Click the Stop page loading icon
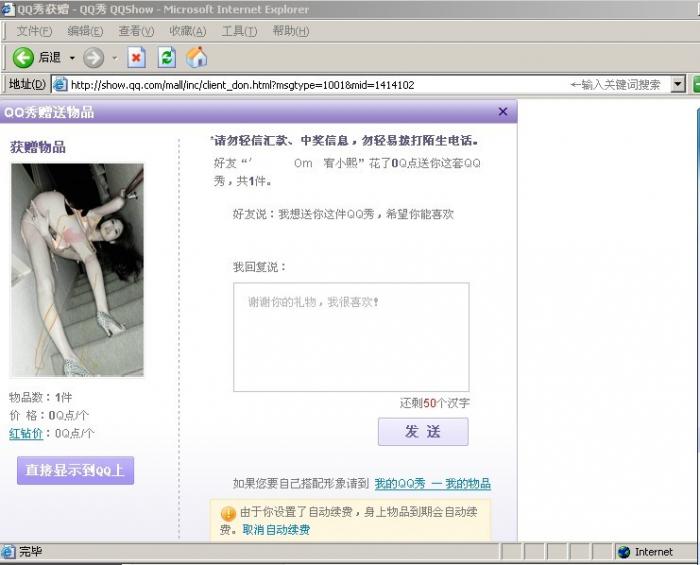Viewport: 700px width, 565px height. pyautogui.click(x=136, y=58)
